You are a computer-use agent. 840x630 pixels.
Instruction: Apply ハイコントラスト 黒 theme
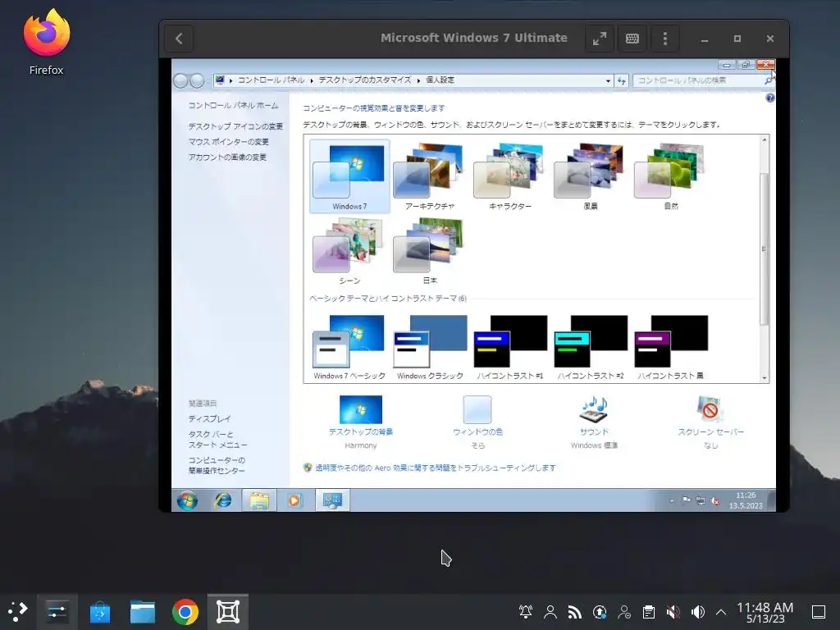(671, 347)
